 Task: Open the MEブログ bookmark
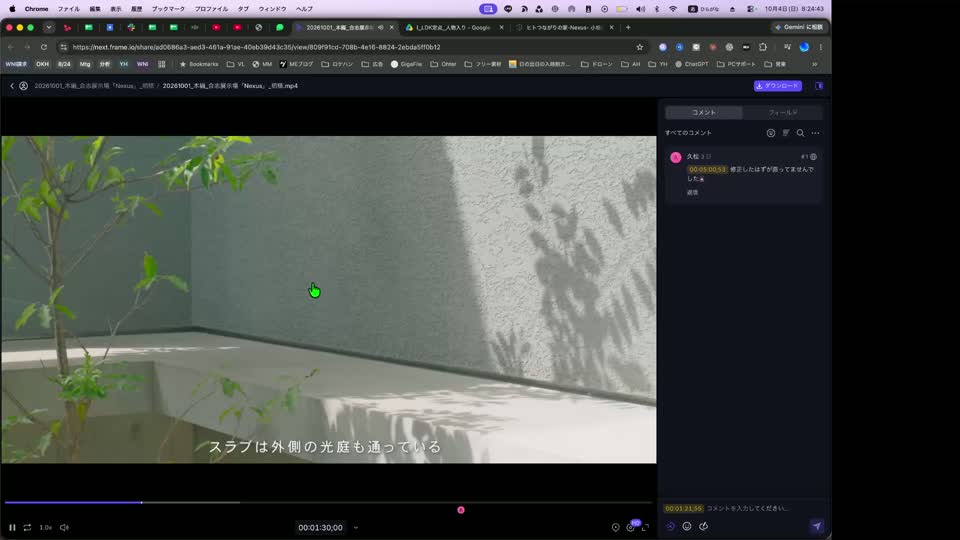(x=296, y=64)
